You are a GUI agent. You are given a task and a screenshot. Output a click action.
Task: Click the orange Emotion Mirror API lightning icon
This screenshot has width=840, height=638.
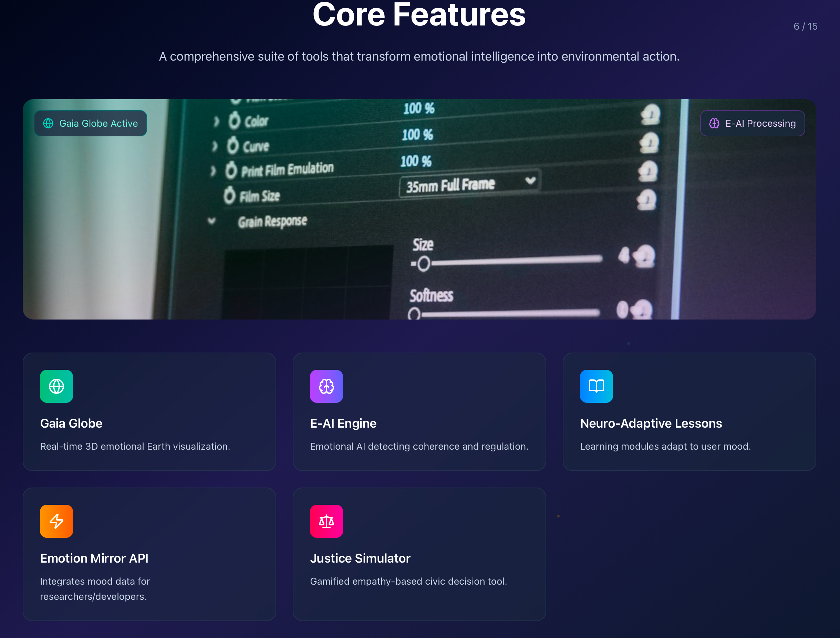[x=56, y=521]
